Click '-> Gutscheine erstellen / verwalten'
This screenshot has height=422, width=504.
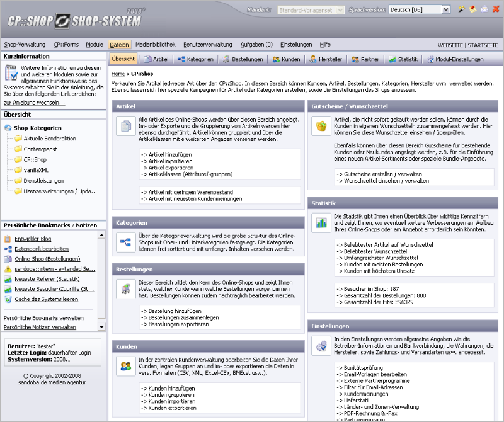[379, 174]
